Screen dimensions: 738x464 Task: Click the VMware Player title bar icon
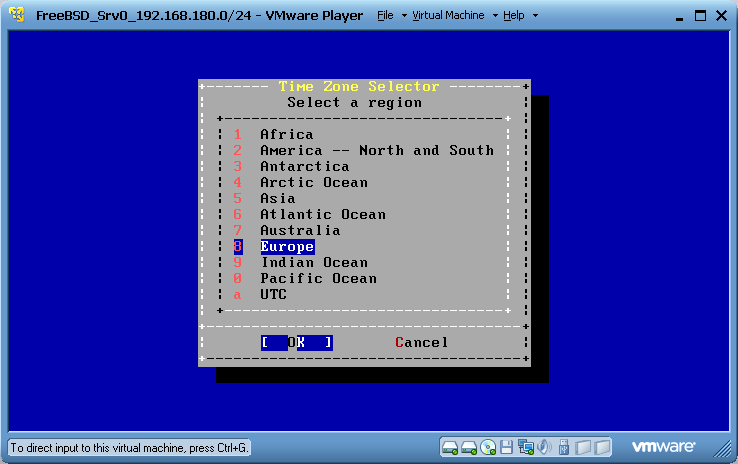point(16,15)
